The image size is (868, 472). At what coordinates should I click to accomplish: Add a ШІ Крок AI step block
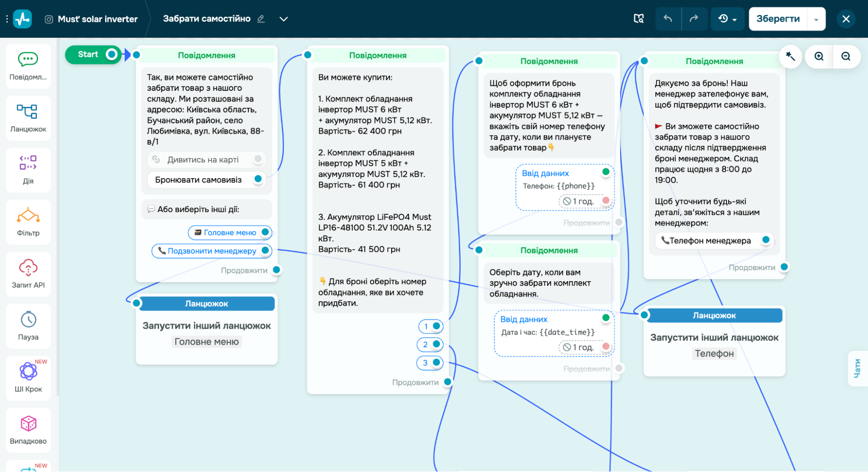28,378
